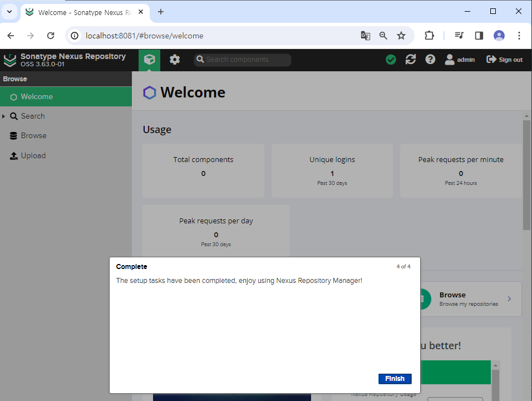Open the Browse cube icon in the header
This screenshot has height=401, width=532.
point(149,60)
